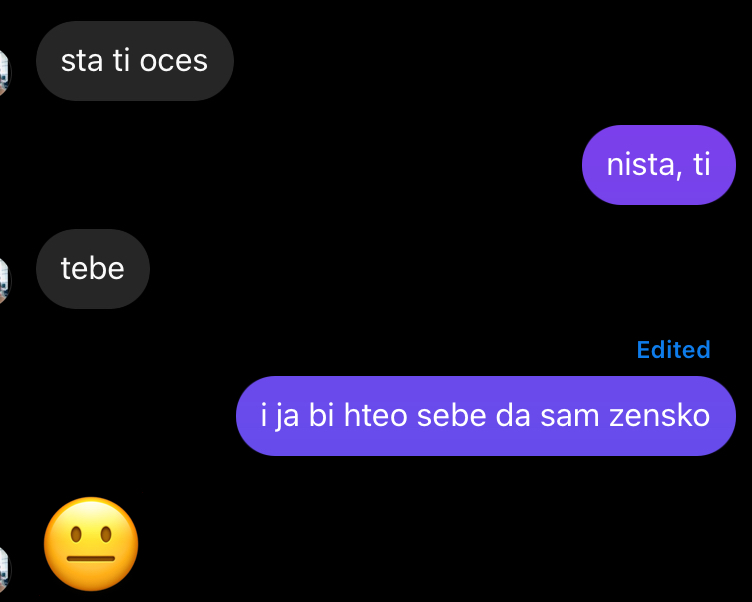752x602 pixels.
Task: Click the neutral face emoji message
Action: tap(91, 544)
